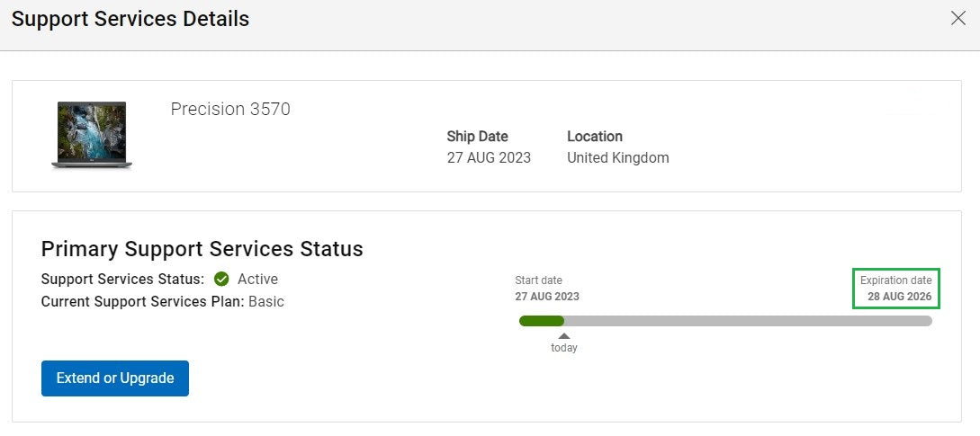The image size is (980, 436).
Task: Click the Extend or Upgrade button
Action: point(115,378)
